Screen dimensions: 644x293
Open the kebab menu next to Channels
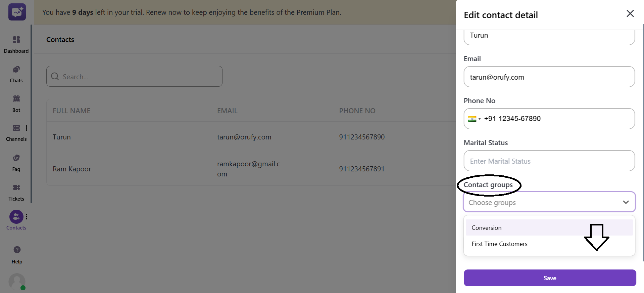point(27,128)
